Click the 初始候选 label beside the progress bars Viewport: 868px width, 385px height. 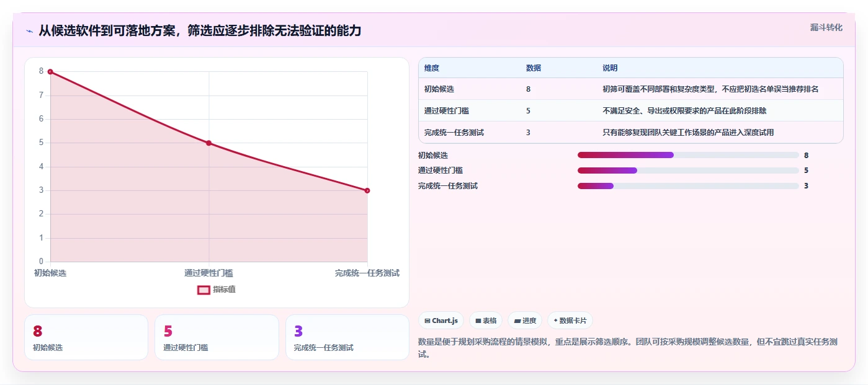pos(433,156)
